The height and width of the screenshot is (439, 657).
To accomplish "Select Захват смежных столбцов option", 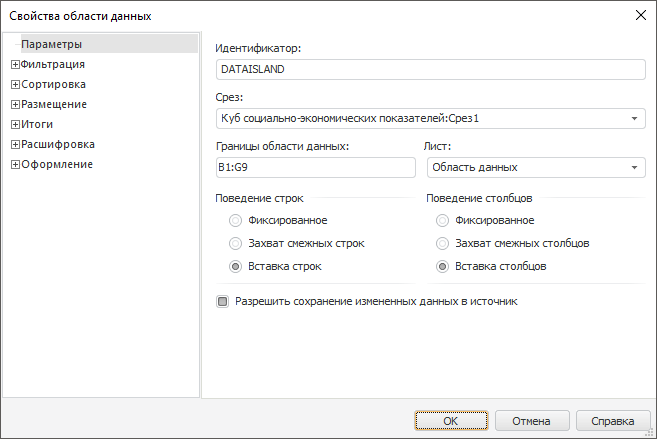I will (443, 243).
